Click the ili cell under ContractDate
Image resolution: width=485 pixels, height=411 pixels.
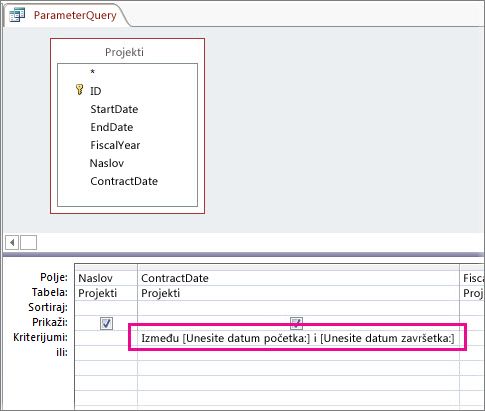(x=298, y=353)
